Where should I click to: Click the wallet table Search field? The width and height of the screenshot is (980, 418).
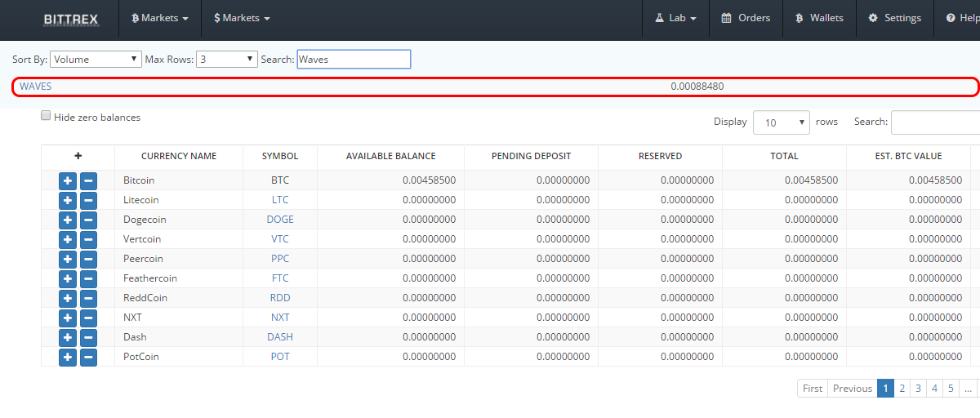pyautogui.click(x=935, y=122)
